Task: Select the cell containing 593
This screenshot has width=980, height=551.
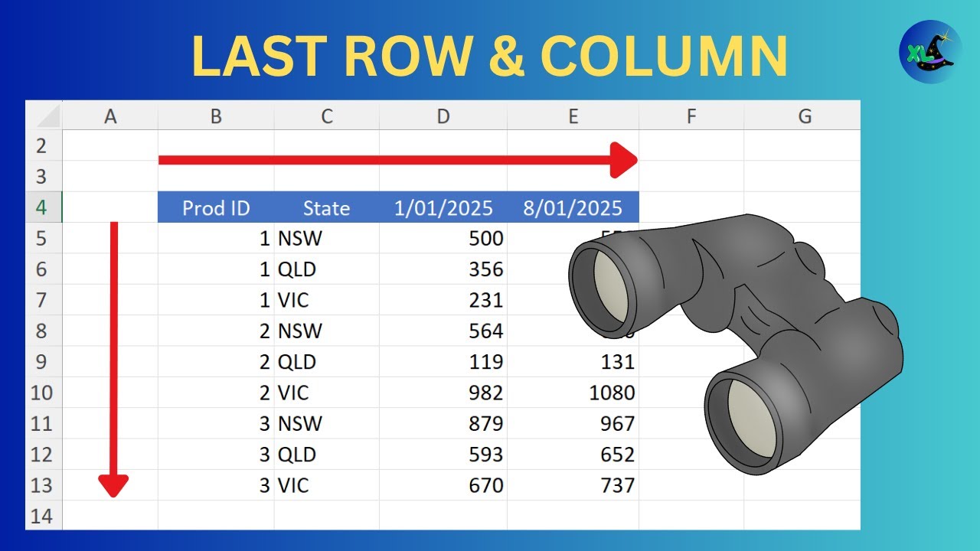Action: pyautogui.click(x=443, y=455)
